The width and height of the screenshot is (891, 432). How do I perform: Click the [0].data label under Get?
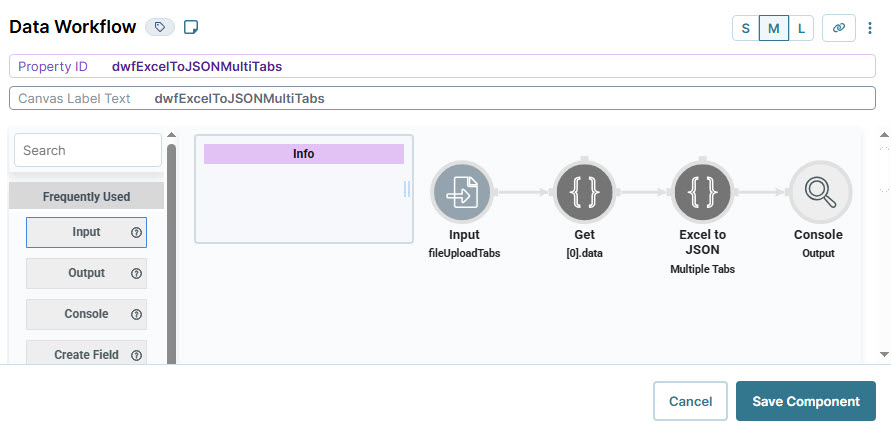[x=584, y=254]
